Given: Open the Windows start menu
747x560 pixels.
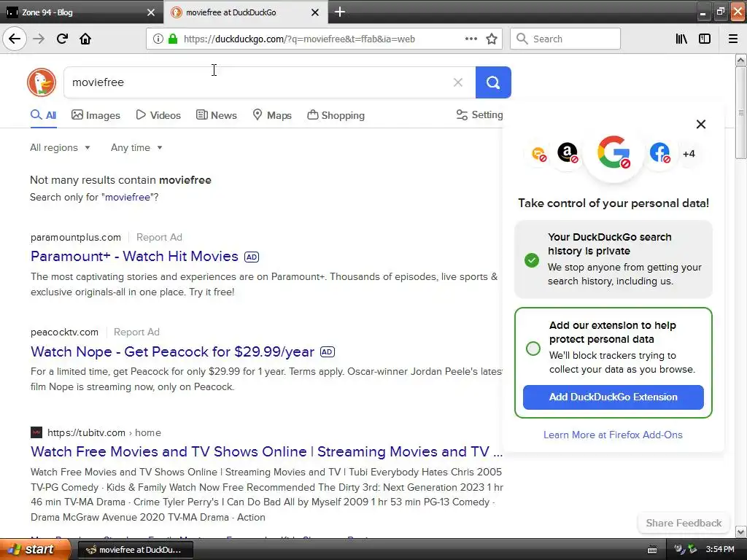Looking at the screenshot, I should pyautogui.click(x=35, y=549).
